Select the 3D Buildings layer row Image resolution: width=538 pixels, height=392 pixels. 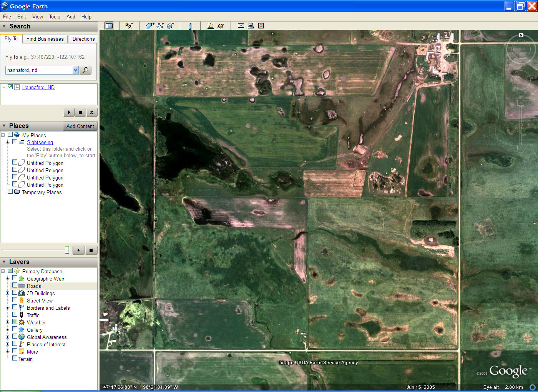[41, 293]
